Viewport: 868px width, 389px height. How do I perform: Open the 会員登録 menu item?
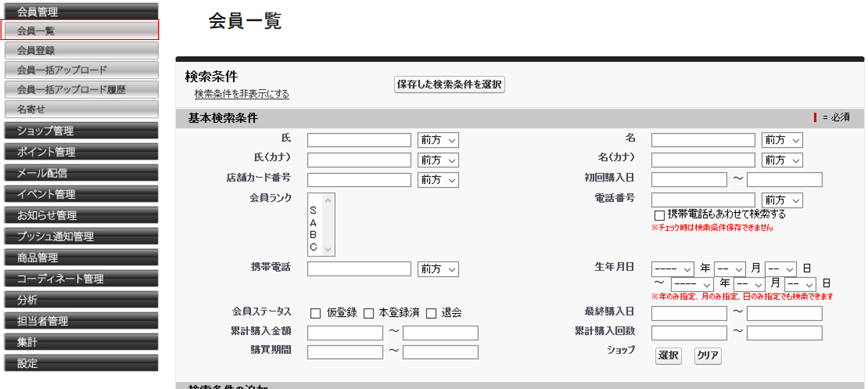coord(82,51)
